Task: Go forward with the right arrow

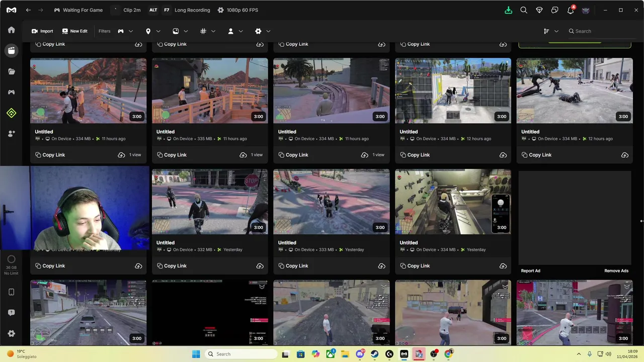Action: click(x=41, y=10)
